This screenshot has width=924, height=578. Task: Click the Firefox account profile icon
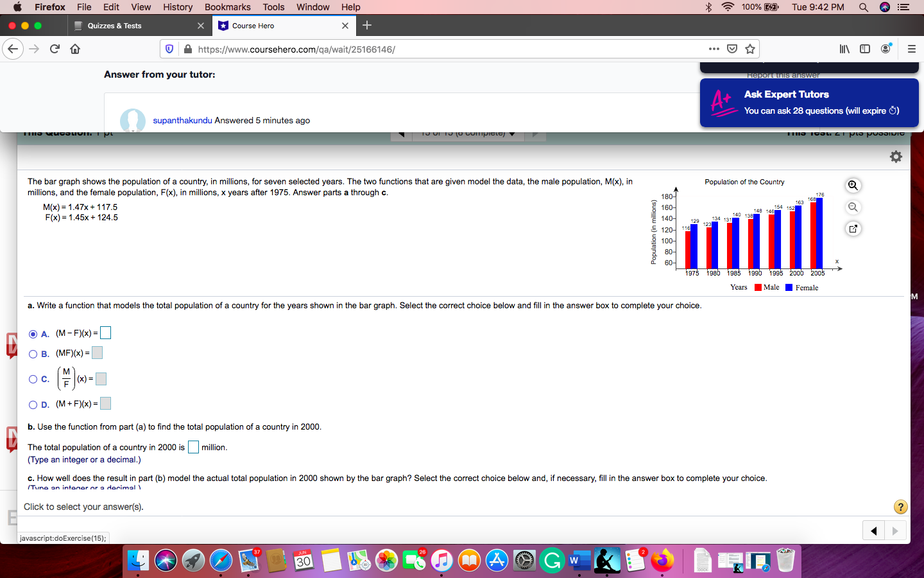[x=886, y=48]
